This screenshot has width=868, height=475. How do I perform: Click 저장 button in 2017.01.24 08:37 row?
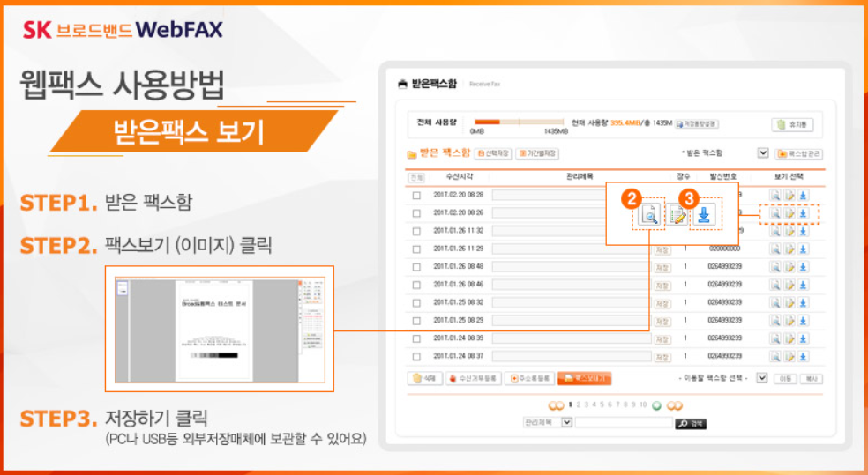[662, 357]
